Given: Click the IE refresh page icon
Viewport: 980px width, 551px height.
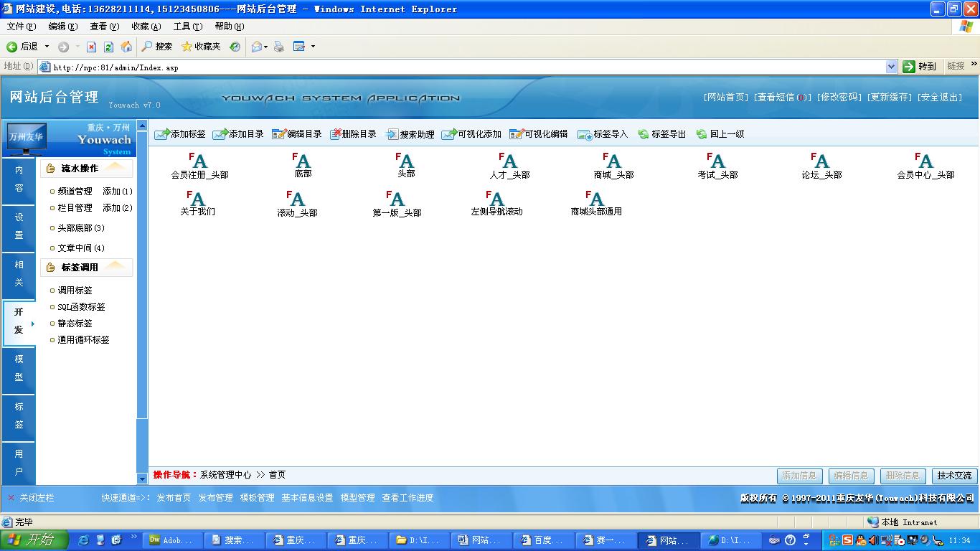Looking at the screenshot, I should tap(108, 47).
